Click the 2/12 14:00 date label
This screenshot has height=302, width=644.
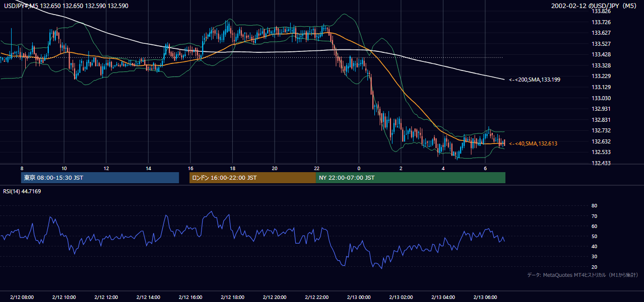pyautogui.click(x=148, y=297)
